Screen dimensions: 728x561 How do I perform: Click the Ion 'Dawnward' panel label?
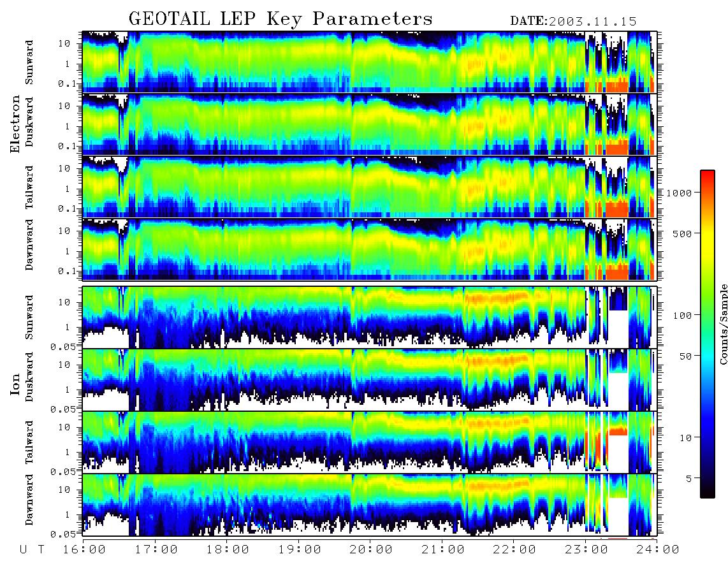coord(29,500)
